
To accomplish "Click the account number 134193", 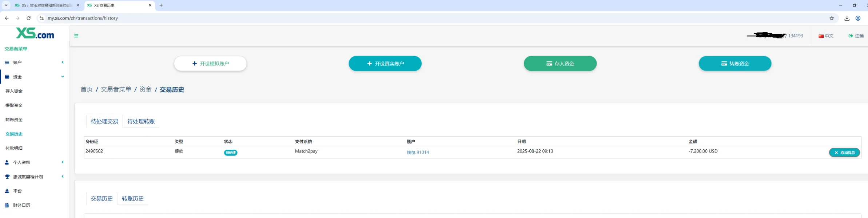I will click(x=796, y=36).
